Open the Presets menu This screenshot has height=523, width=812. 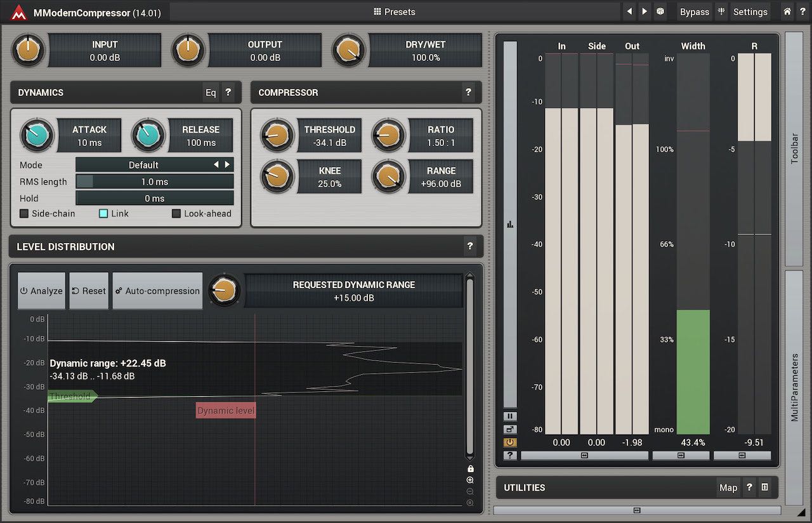coord(395,11)
